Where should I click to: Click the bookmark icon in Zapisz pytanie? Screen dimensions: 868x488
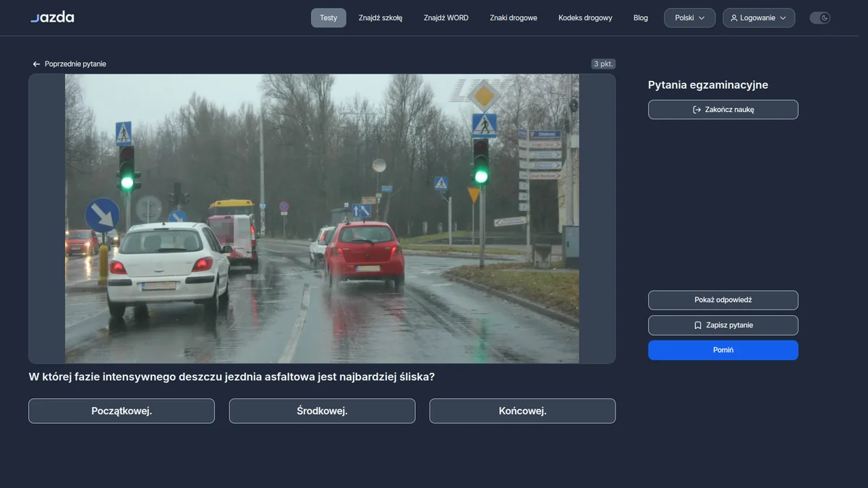click(x=698, y=325)
